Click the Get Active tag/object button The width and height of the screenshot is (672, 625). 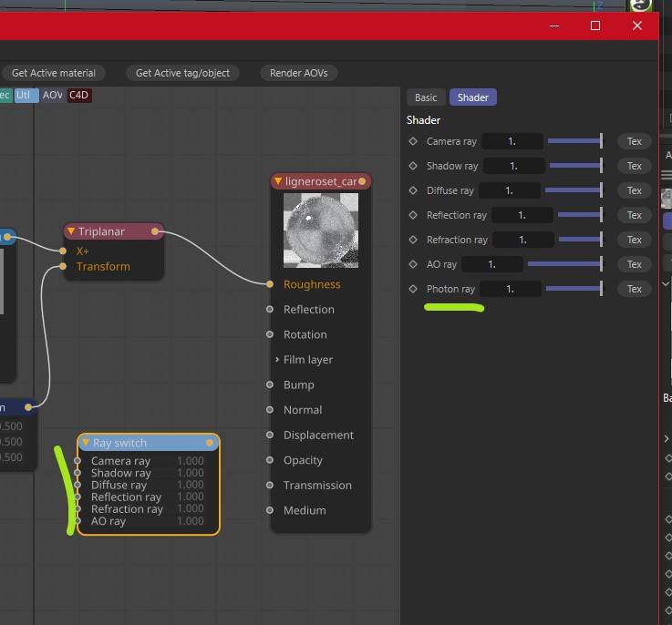click(182, 73)
